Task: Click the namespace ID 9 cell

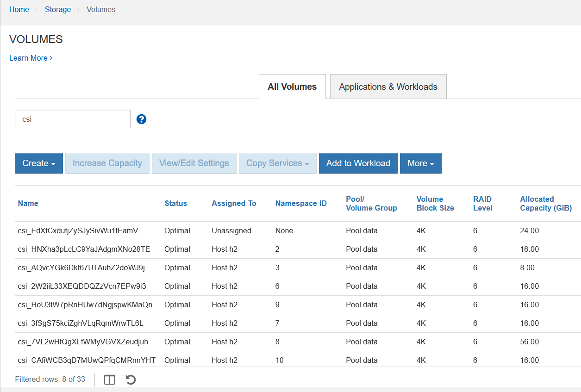Action: [277, 305]
